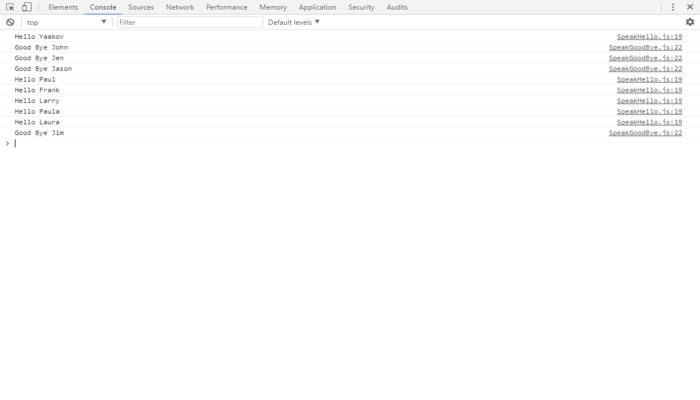
Task: Clear the console with the ban icon
Action: tap(10, 22)
